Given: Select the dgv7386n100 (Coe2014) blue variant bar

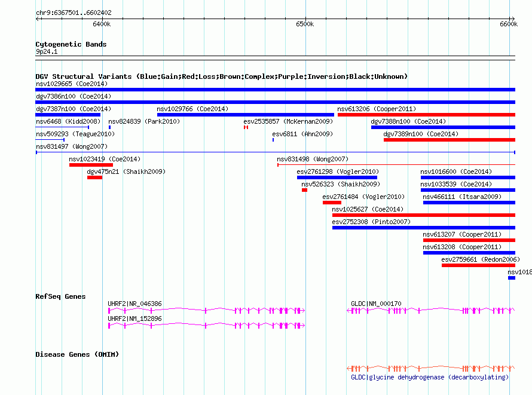Looking at the screenshot, I should click(275, 102).
